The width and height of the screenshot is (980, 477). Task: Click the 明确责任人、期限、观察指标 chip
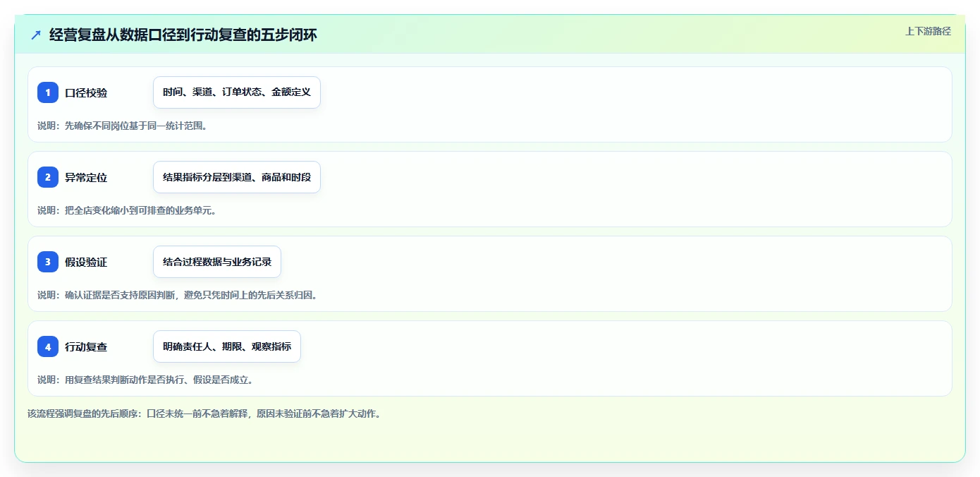click(x=227, y=346)
